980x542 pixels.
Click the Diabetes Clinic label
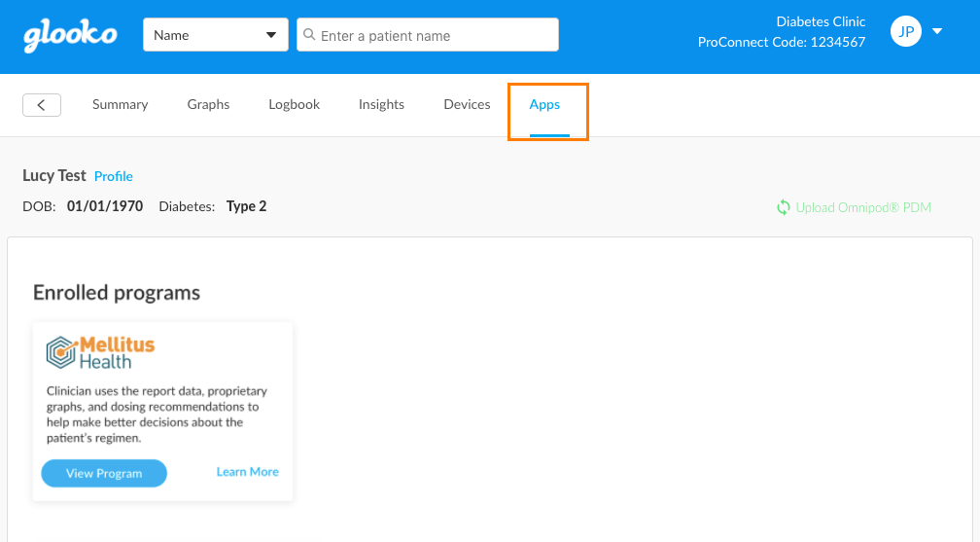tap(821, 21)
